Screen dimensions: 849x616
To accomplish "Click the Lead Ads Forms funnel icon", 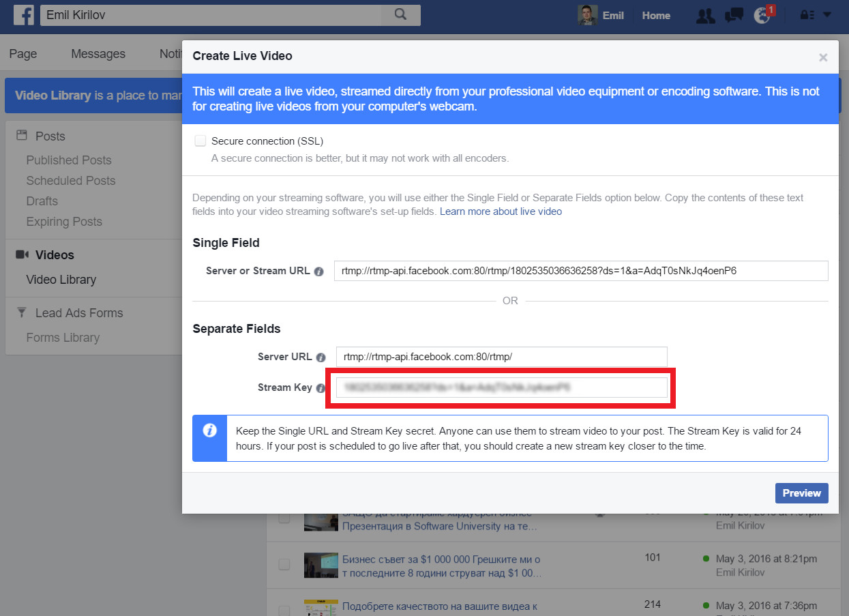I will [22, 312].
